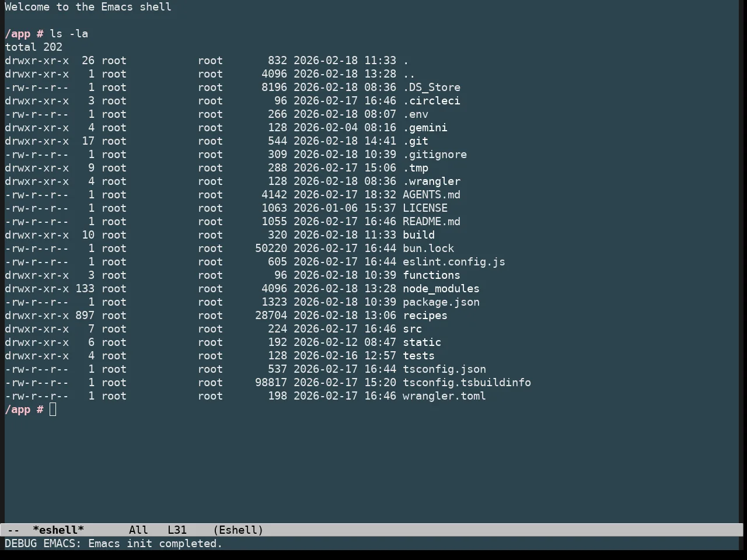Click the .git directory name
The image size is (747, 560).
[x=416, y=141]
